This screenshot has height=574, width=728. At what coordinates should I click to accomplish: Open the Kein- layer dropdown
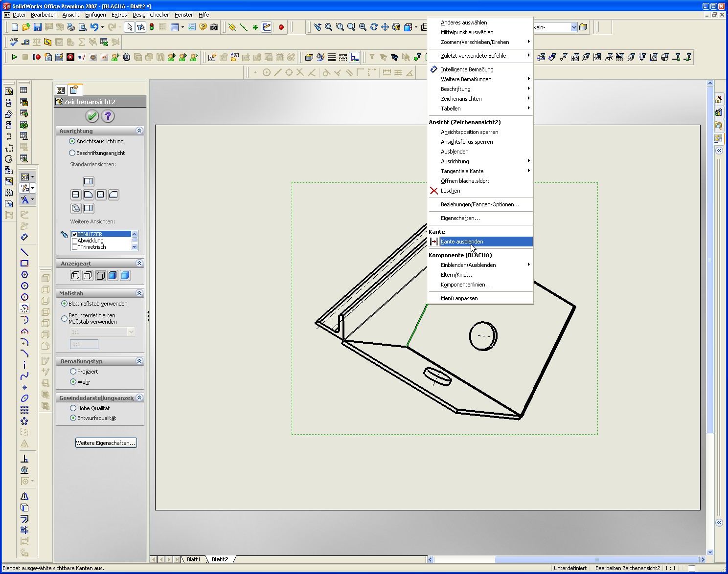[574, 27]
